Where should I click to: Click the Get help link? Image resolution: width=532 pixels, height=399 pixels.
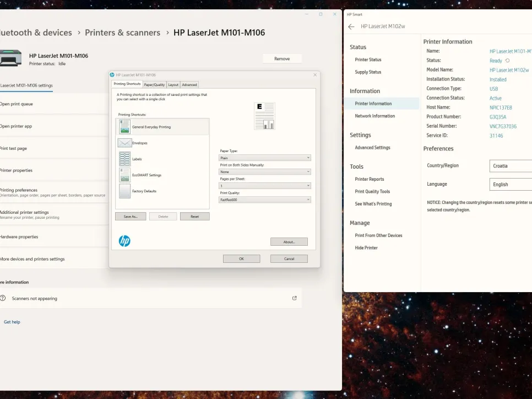pyautogui.click(x=12, y=322)
